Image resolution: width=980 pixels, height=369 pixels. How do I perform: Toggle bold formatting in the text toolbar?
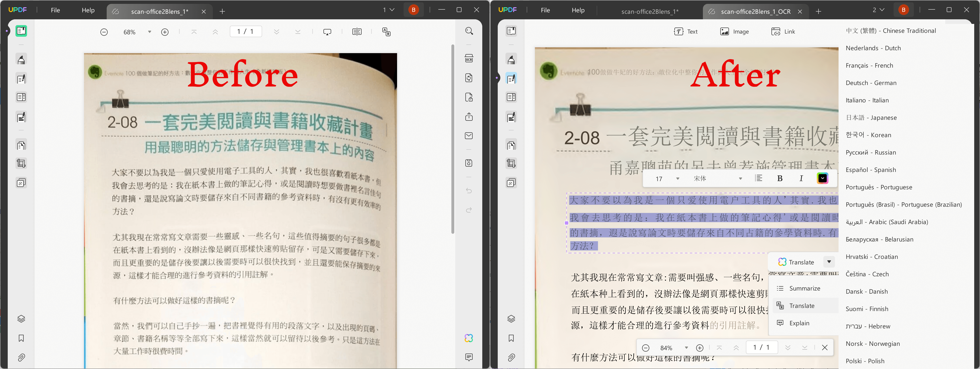click(x=779, y=178)
